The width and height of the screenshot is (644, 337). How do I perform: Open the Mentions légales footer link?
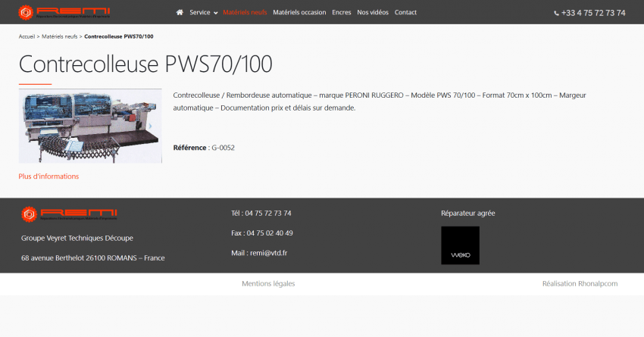click(x=268, y=284)
